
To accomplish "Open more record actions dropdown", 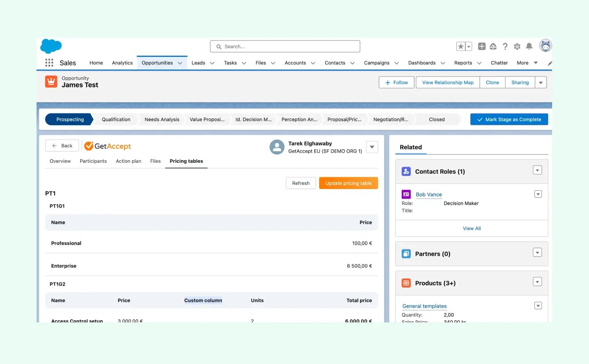I will pyautogui.click(x=541, y=82).
